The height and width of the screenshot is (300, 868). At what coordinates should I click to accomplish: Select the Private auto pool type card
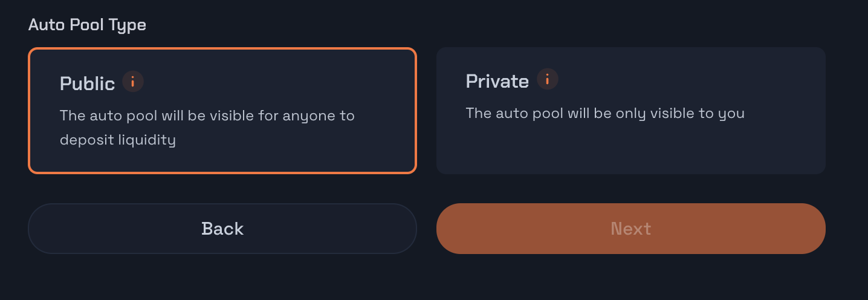coord(631,111)
